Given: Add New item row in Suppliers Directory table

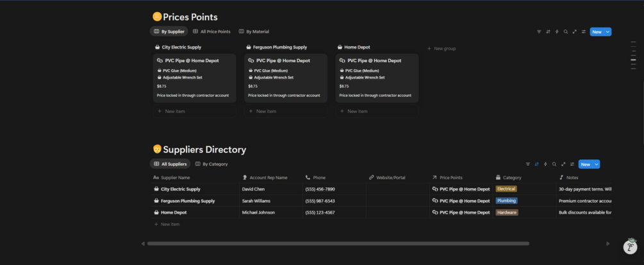Looking at the screenshot, I should coord(167,225).
